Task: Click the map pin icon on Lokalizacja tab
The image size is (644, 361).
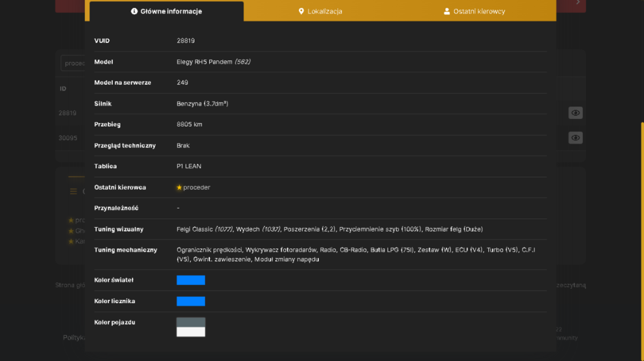Action: click(301, 11)
